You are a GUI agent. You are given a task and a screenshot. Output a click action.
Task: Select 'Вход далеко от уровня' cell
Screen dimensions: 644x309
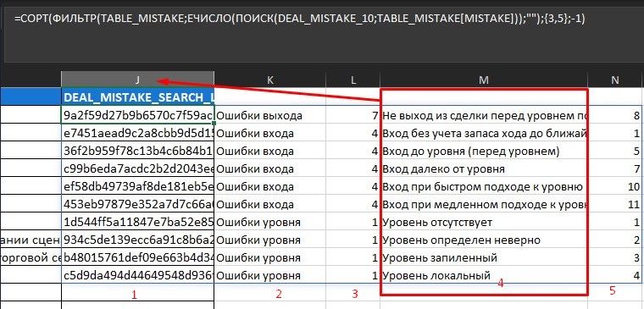pyautogui.click(x=484, y=168)
